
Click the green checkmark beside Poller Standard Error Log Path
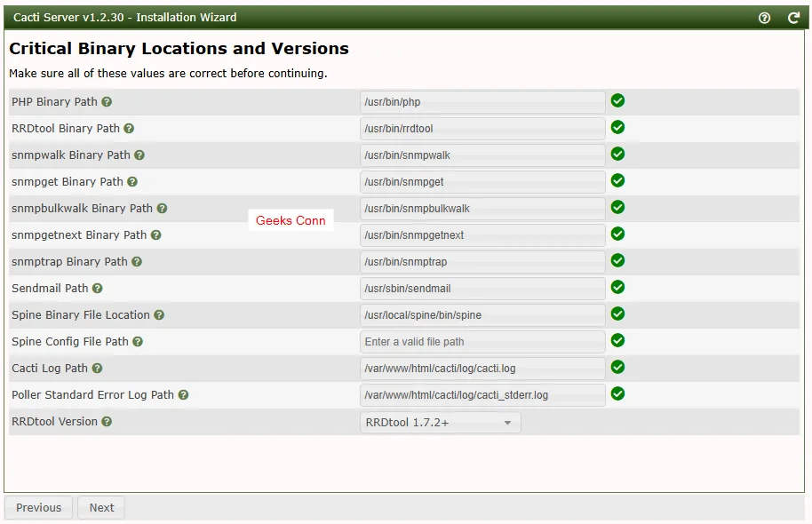(x=617, y=394)
